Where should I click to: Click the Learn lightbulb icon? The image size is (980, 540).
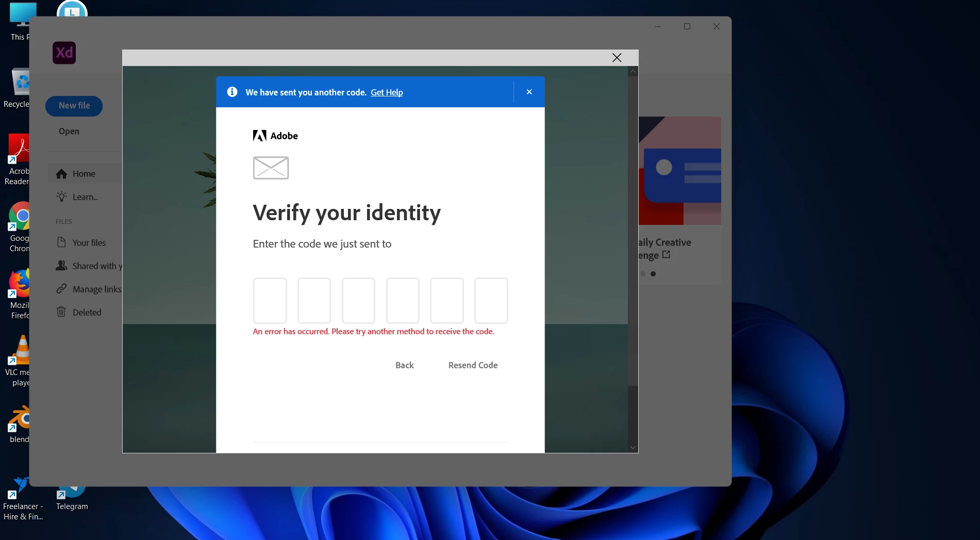(61, 197)
